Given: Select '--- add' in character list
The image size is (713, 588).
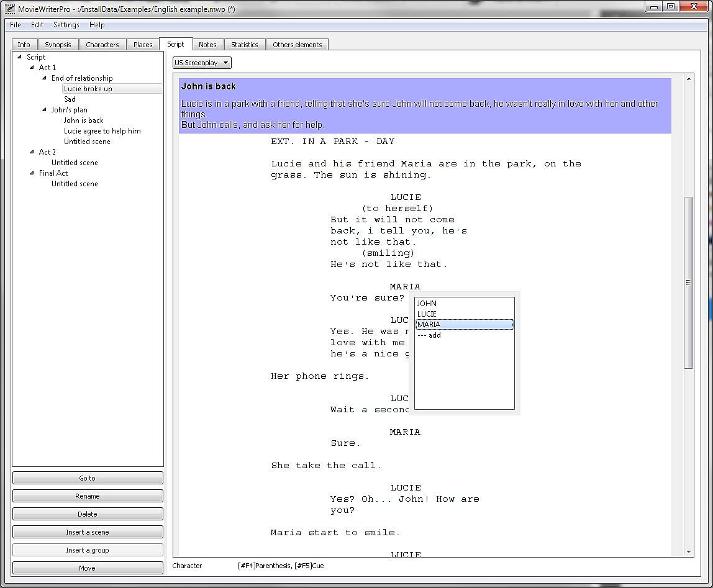Looking at the screenshot, I should click(x=429, y=335).
